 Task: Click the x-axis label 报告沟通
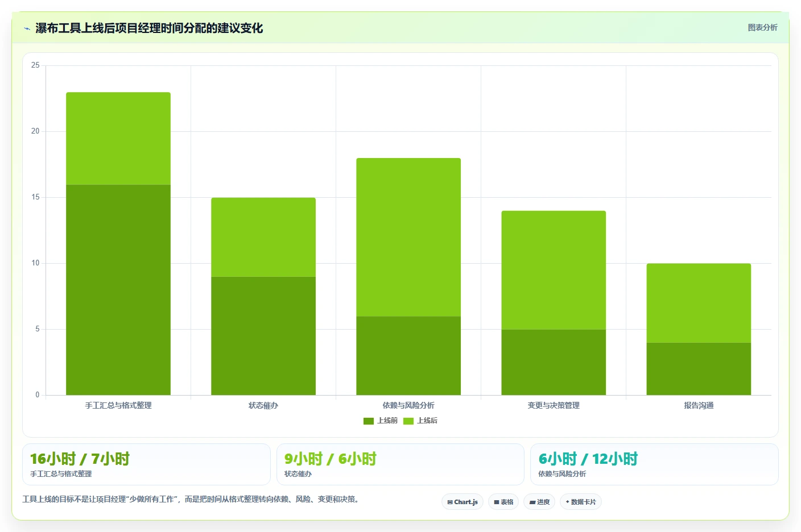699,405
